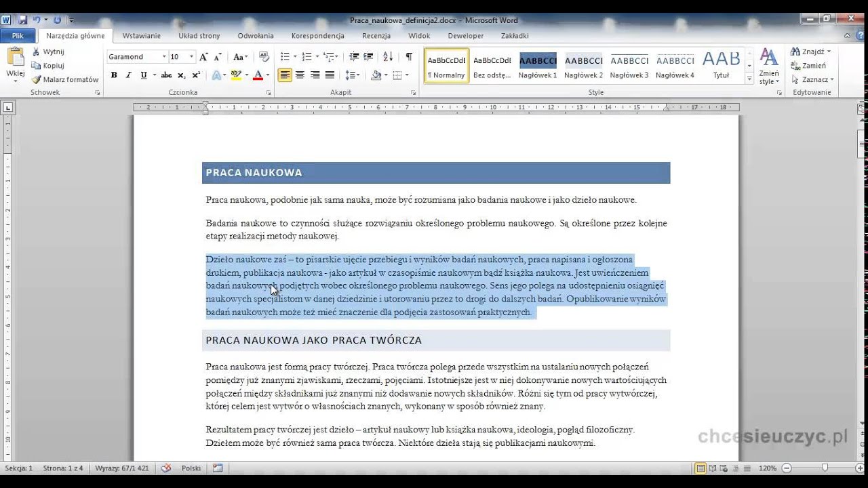The width and height of the screenshot is (868, 488).
Task: Replace text with Zamień
Action: click(809, 66)
